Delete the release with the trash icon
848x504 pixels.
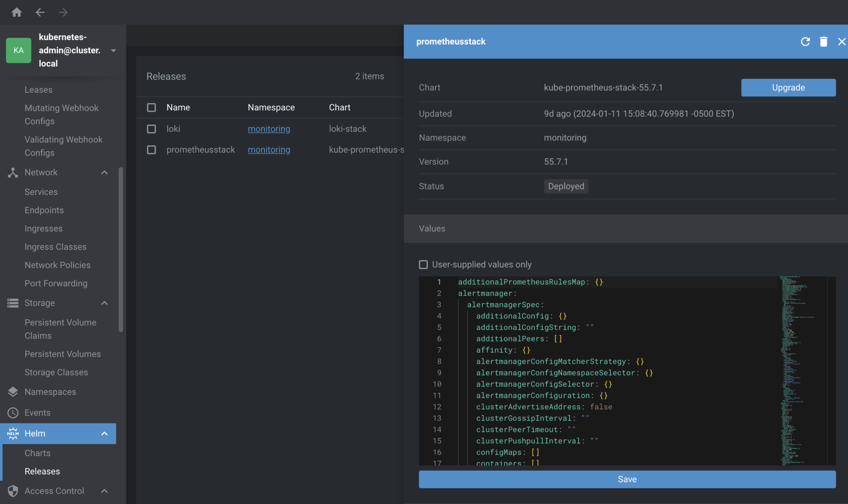(823, 41)
